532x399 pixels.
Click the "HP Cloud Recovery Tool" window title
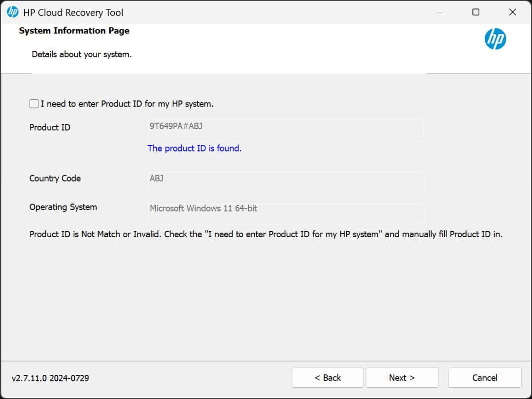73,13
